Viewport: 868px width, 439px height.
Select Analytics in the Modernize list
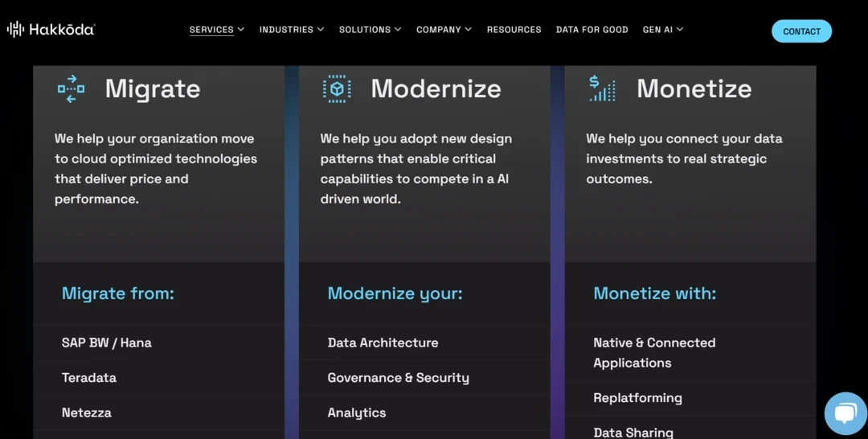click(x=357, y=412)
